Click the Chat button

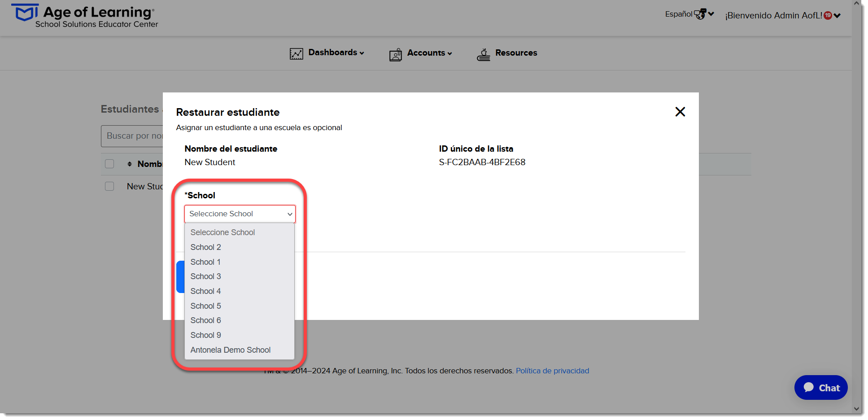821,388
